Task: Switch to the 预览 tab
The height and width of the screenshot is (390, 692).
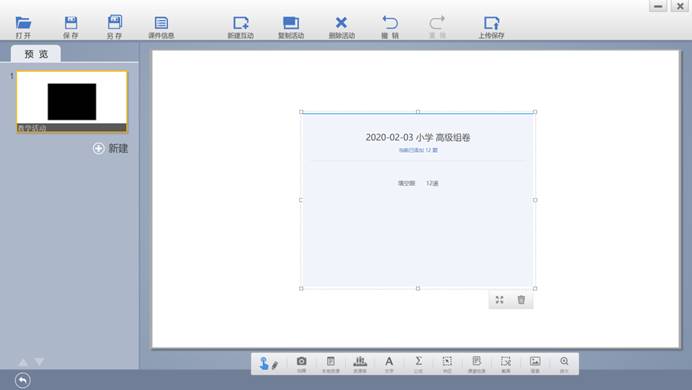Action: coord(36,54)
